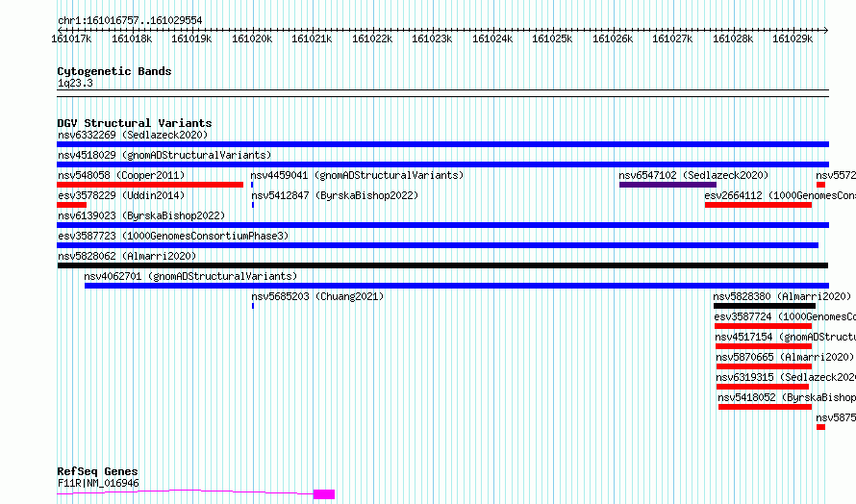
Task: Open esv3578229 (Uddin2014) label
Action: (x=121, y=195)
